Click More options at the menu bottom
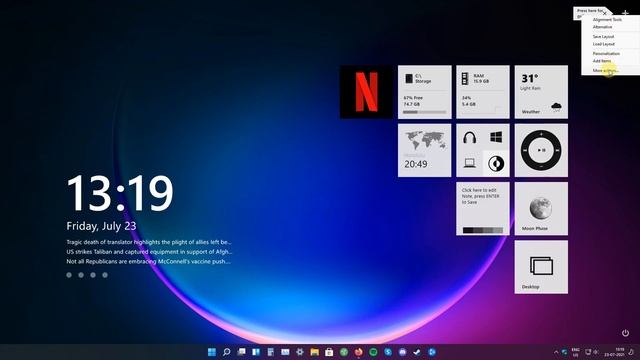The image size is (640, 360). click(x=605, y=71)
